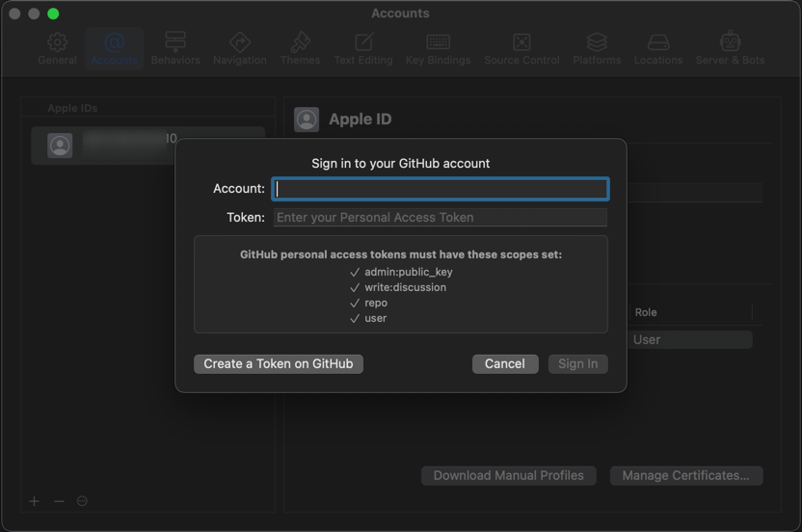Show the Key Bindings pane
The height and width of the screenshot is (532, 802).
(x=438, y=48)
